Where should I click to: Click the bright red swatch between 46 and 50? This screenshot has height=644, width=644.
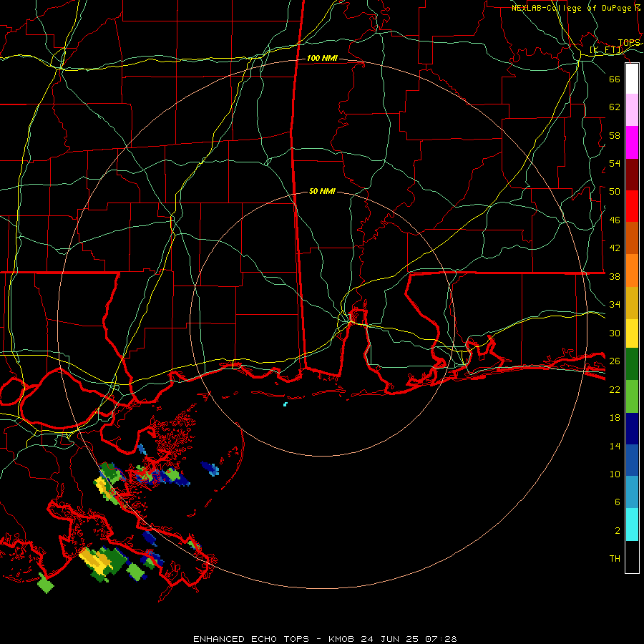click(x=632, y=206)
